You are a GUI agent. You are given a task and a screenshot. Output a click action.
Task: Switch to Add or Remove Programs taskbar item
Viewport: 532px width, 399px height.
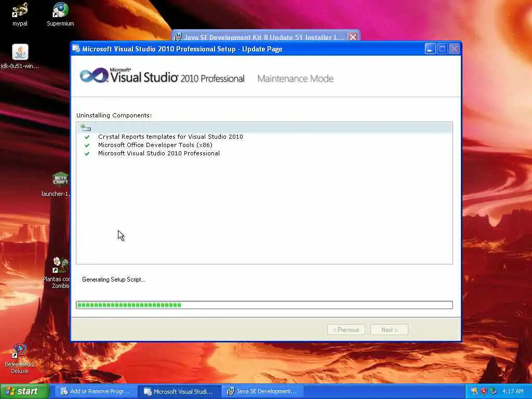pyautogui.click(x=96, y=392)
